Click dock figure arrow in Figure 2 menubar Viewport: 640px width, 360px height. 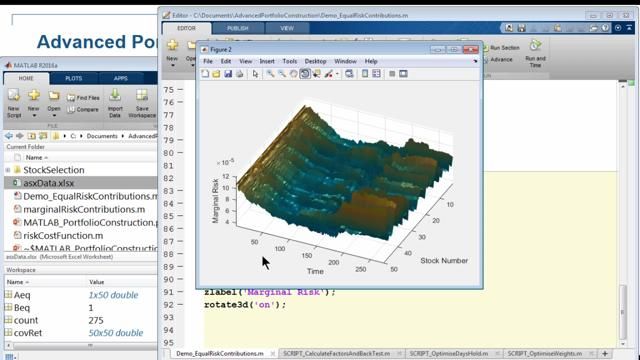[475, 61]
